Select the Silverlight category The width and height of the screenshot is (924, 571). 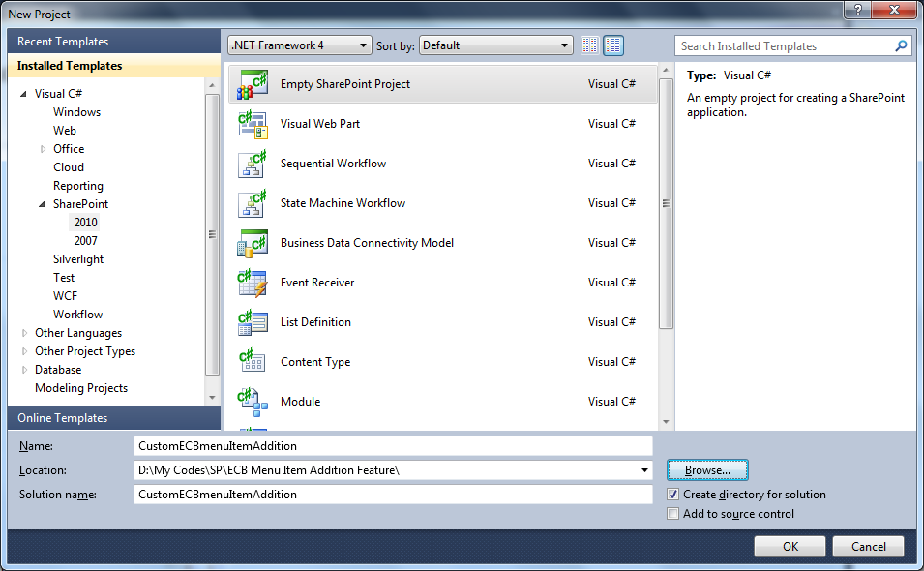click(x=77, y=259)
